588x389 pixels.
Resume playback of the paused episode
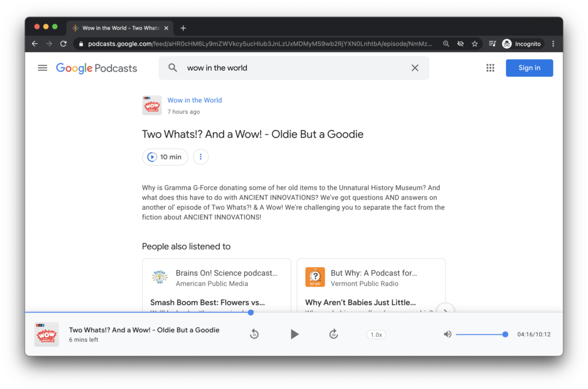(x=295, y=334)
